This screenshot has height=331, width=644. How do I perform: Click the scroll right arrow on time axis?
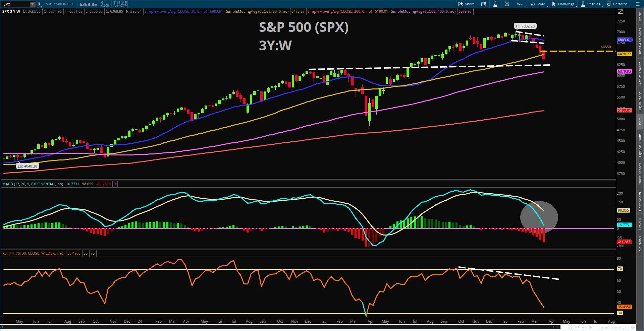click(558, 327)
